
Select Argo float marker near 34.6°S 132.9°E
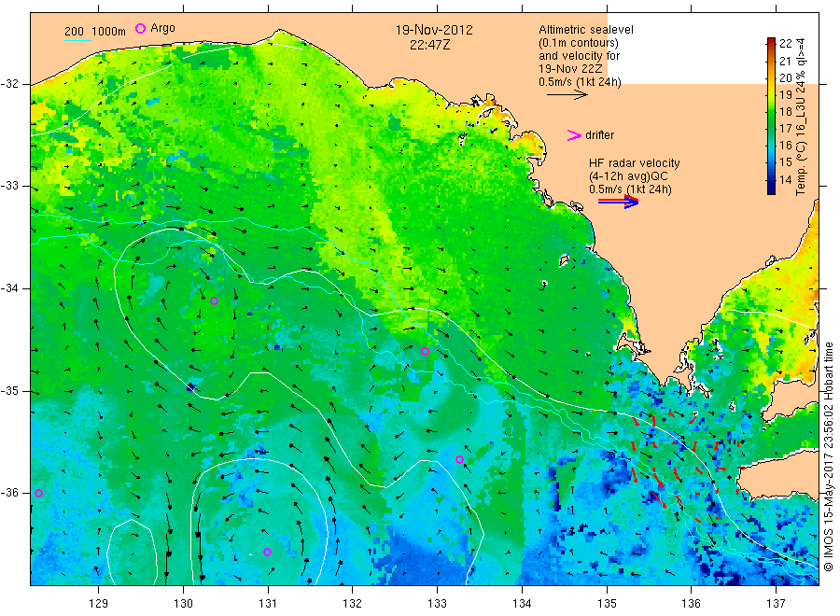[x=425, y=351]
